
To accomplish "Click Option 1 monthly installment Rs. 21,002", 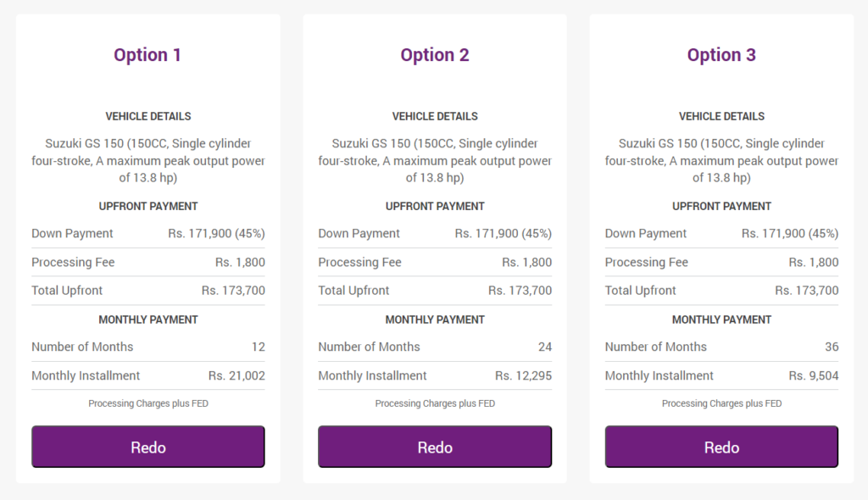I will (x=236, y=375).
